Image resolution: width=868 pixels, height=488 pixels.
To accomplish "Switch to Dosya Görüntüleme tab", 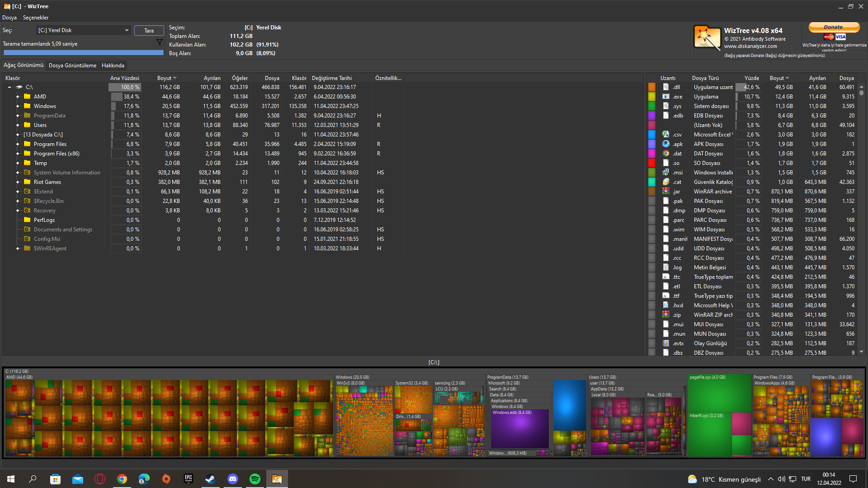I will 72,65.
